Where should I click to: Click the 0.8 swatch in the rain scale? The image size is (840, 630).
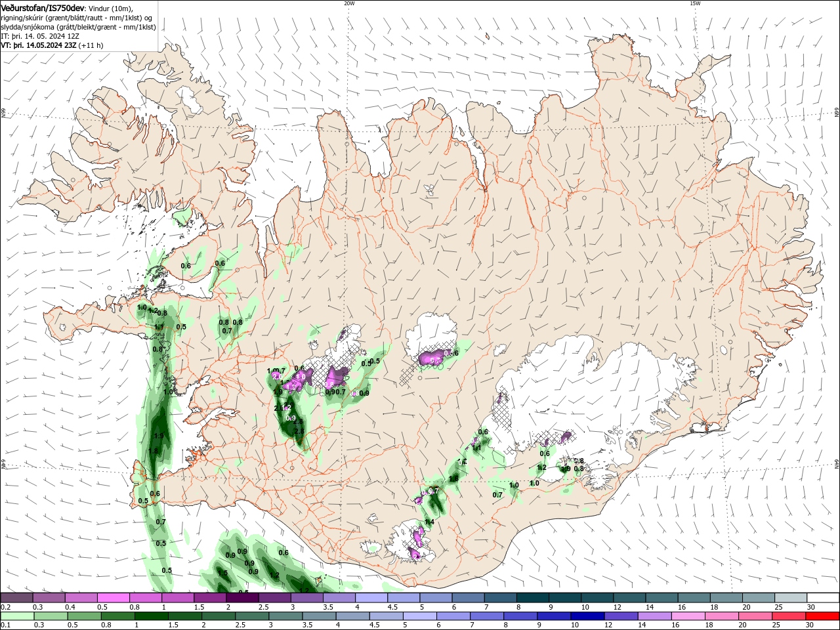(x=117, y=616)
